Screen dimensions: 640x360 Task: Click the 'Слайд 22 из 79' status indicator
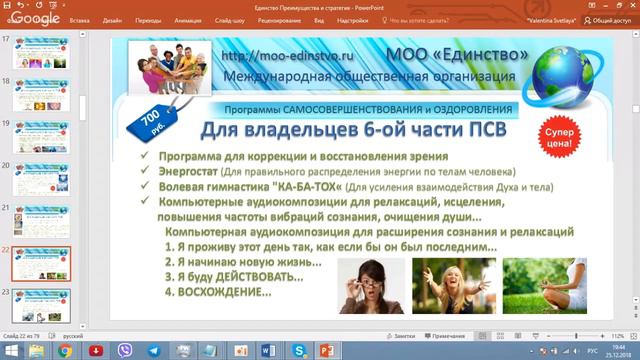[x=21, y=336]
